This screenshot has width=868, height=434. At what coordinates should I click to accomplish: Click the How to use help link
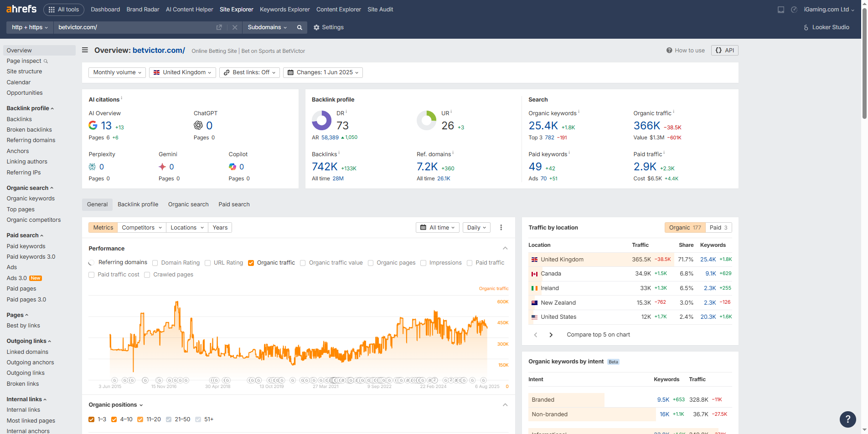[685, 51]
